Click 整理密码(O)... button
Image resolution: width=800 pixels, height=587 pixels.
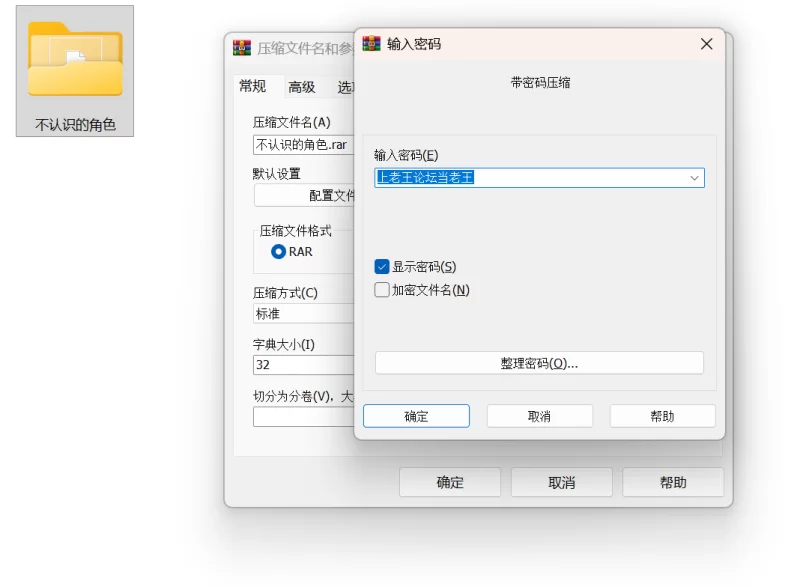click(539, 363)
